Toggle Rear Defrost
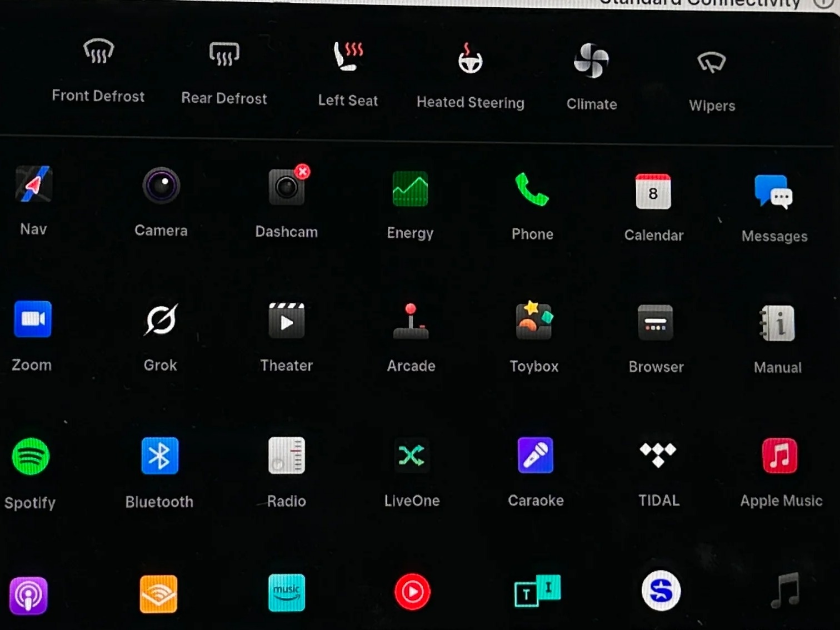This screenshot has height=630, width=840. pyautogui.click(x=224, y=54)
